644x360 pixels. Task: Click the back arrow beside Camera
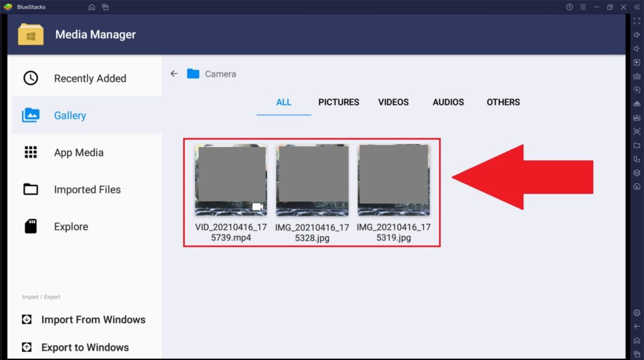[x=174, y=74]
